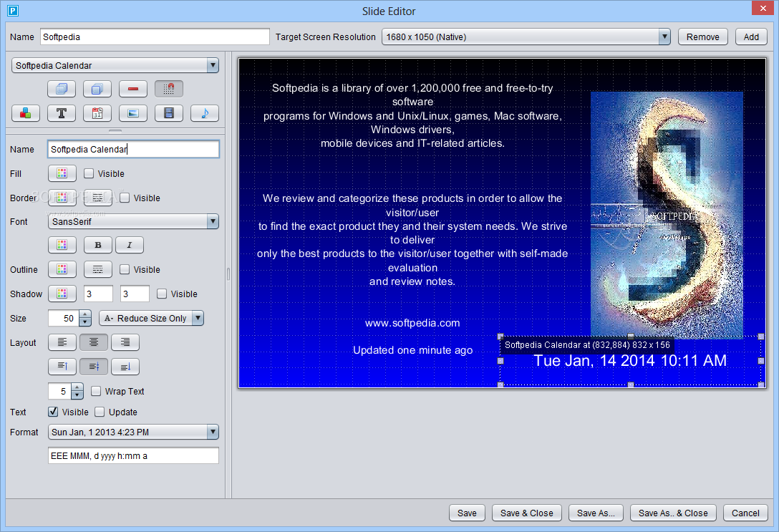Click the Cancel button
This screenshot has width=779, height=532.
pos(745,513)
